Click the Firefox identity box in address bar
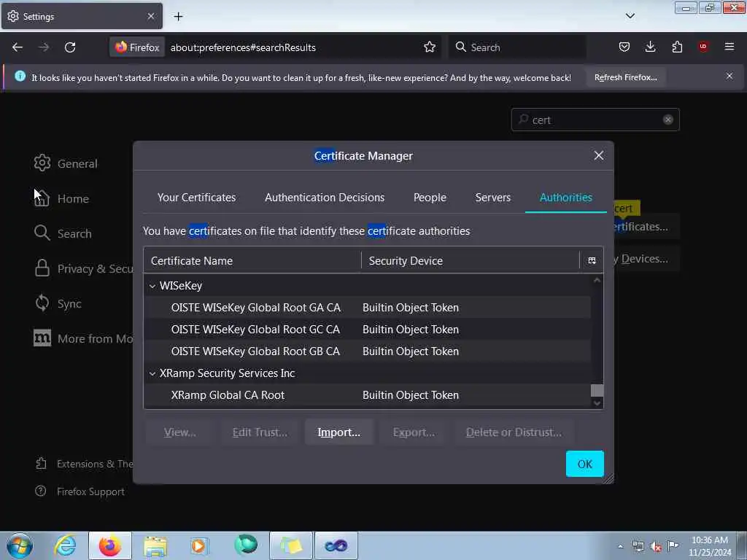Image resolution: width=747 pixels, height=560 pixels. 137,47
